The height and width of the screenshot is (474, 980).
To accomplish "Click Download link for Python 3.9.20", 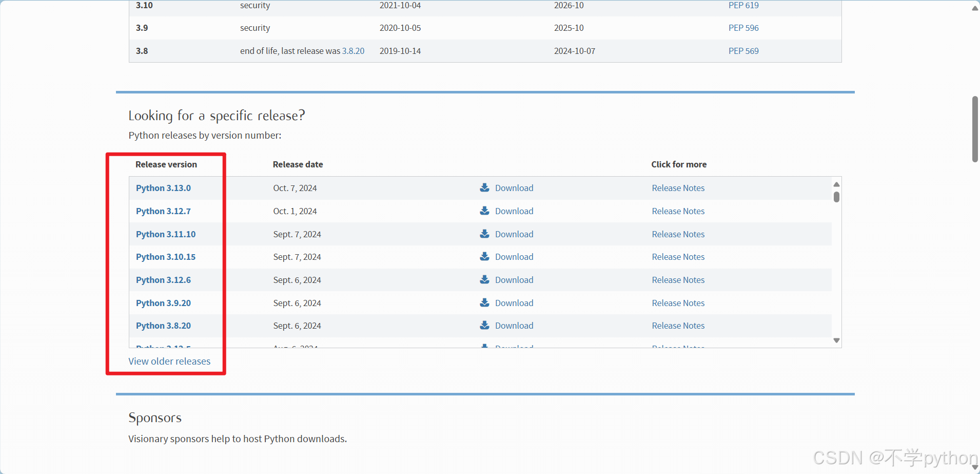I will pos(514,303).
